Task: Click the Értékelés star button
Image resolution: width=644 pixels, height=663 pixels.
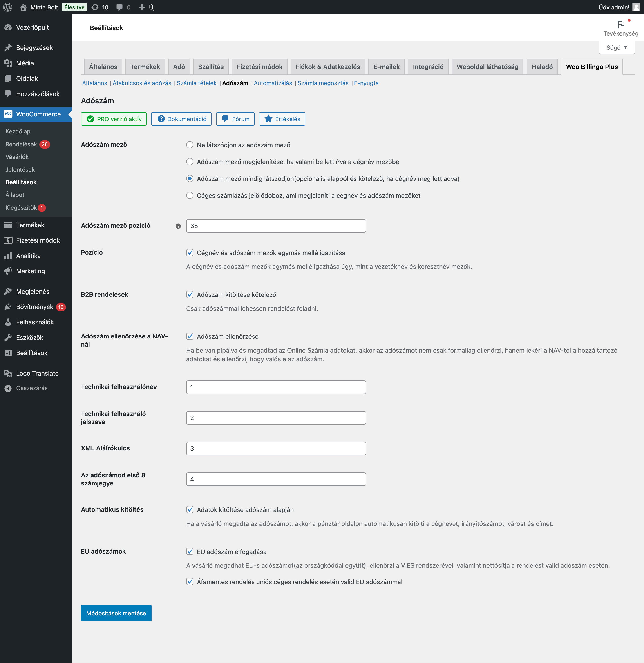Action: [x=282, y=119]
